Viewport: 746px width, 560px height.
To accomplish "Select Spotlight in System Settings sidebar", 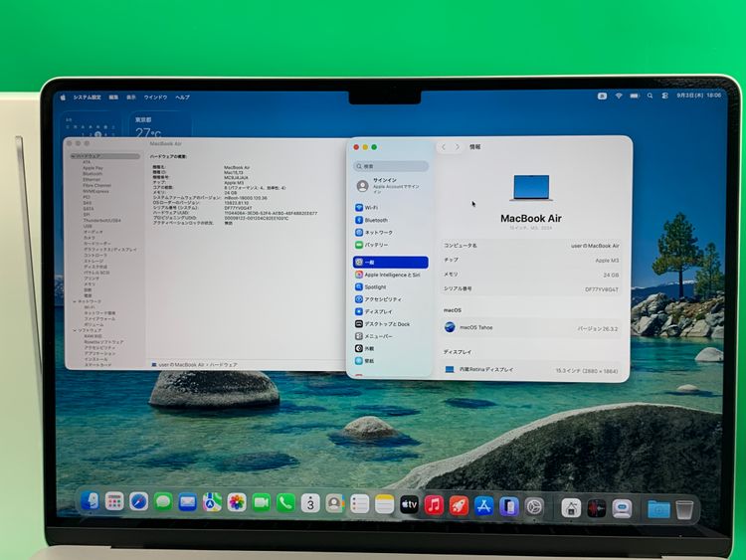I will point(390,286).
